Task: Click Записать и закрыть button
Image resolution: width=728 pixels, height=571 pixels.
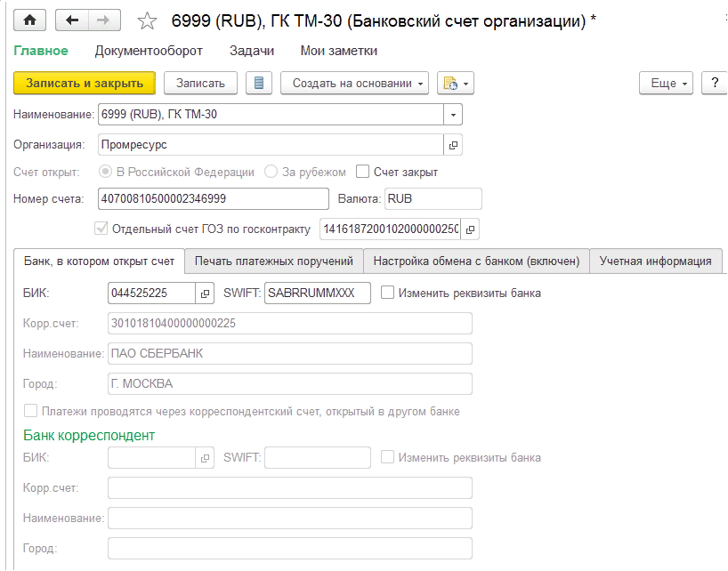Action: coord(85,83)
